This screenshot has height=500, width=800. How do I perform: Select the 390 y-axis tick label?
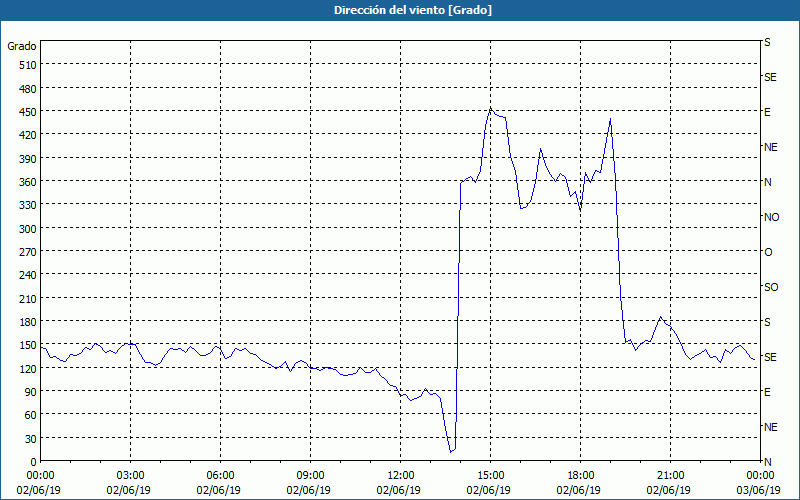(x=28, y=158)
